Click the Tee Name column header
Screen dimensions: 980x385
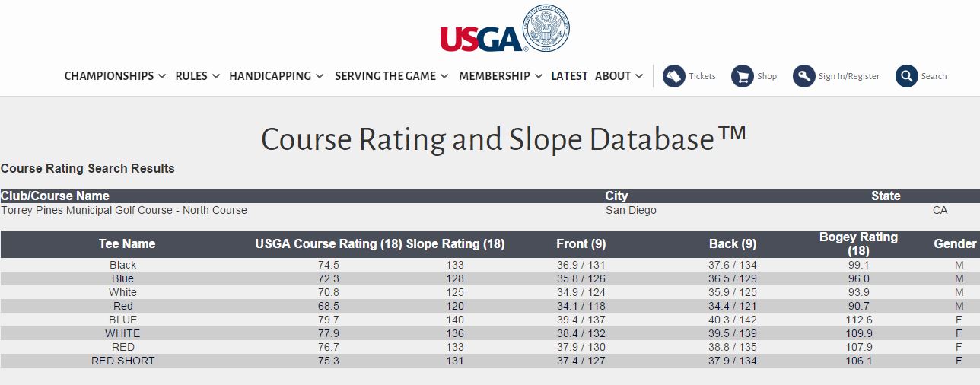coord(127,243)
